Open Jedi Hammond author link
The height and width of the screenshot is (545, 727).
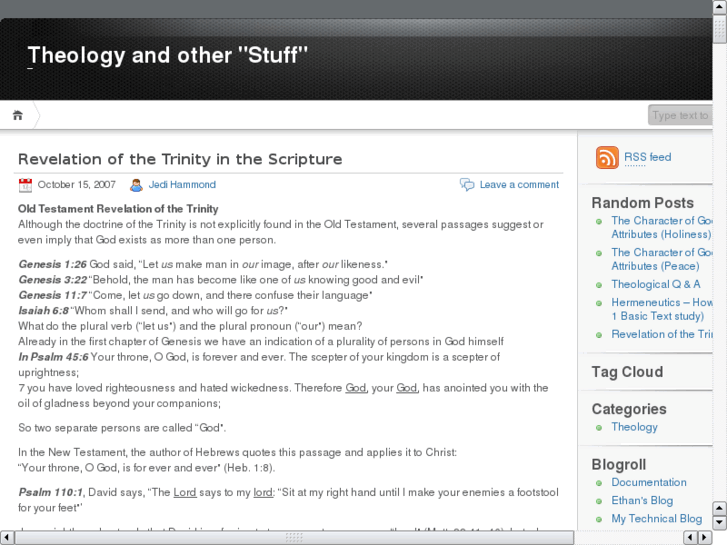click(182, 185)
